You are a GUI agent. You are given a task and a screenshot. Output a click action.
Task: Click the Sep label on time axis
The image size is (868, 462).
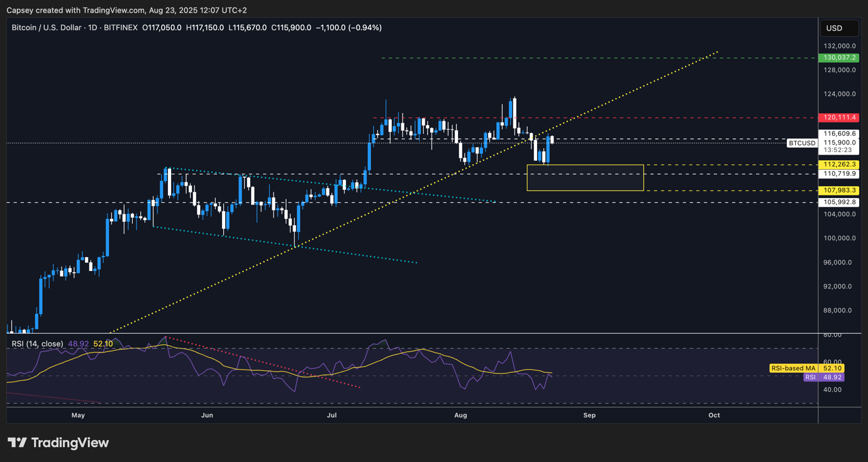pyautogui.click(x=589, y=415)
